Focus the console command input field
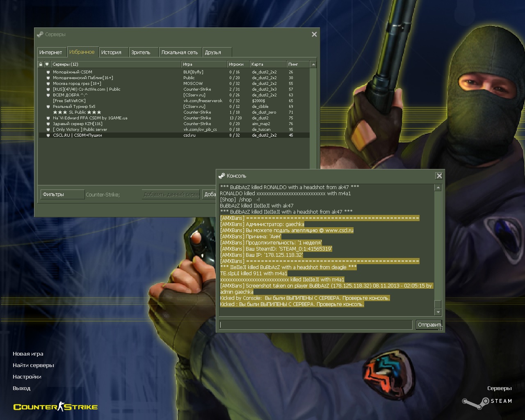525x420 pixels. [x=315, y=325]
